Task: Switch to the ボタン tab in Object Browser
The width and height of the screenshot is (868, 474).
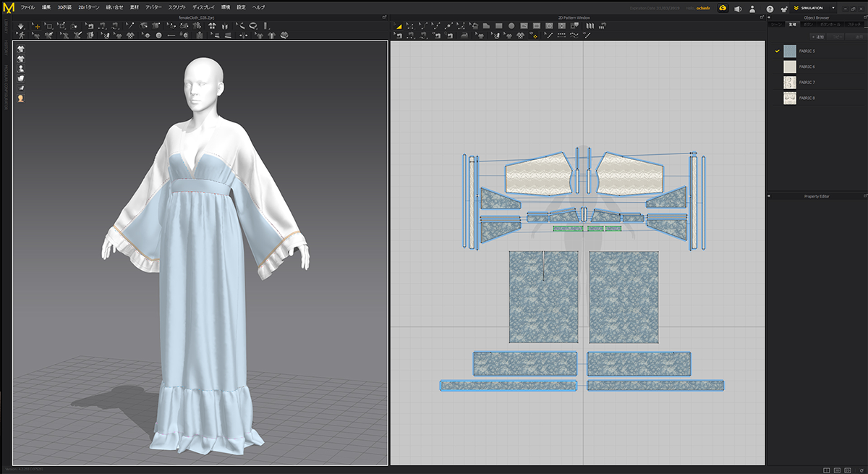Action: coord(809,25)
